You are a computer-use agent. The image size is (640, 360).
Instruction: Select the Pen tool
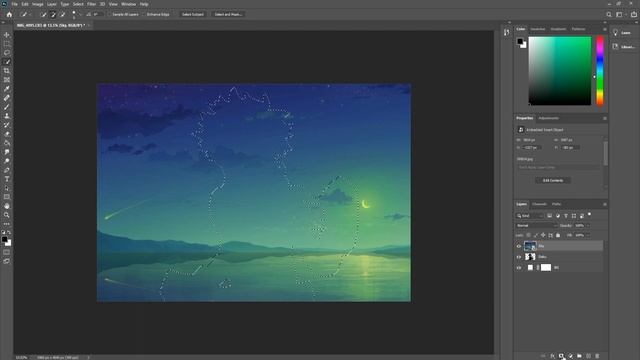7,170
